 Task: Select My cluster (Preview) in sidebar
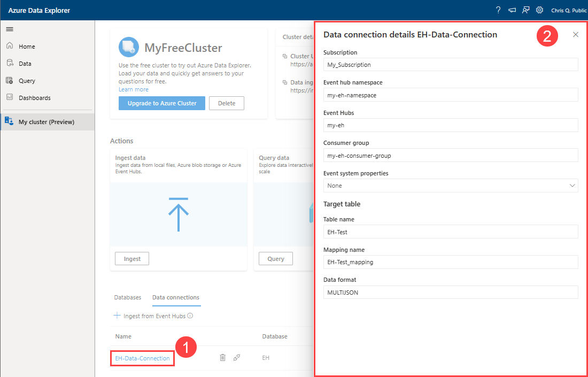coord(48,122)
